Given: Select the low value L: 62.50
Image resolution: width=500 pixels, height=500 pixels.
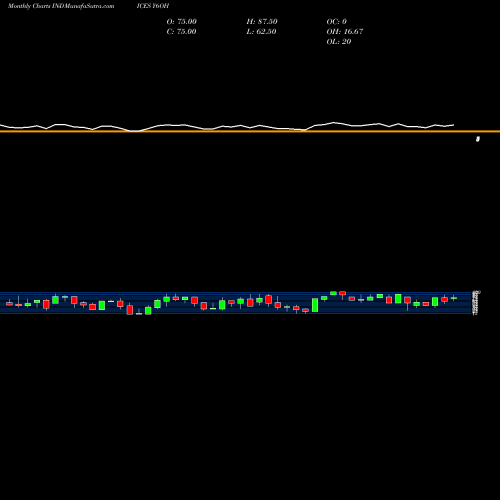Looking at the screenshot, I should coord(262,32).
